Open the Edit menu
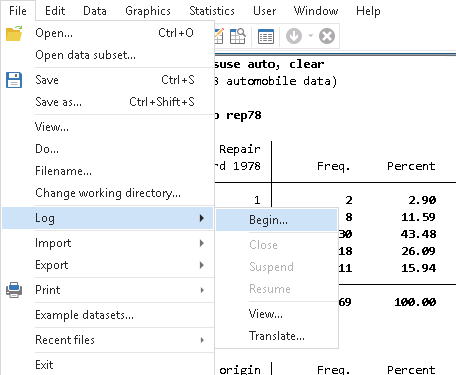Screen dimensions: 456x375 point(55,11)
